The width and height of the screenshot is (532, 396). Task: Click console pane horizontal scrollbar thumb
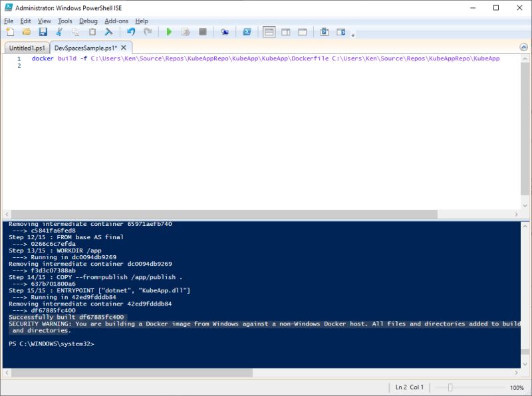[132, 373]
